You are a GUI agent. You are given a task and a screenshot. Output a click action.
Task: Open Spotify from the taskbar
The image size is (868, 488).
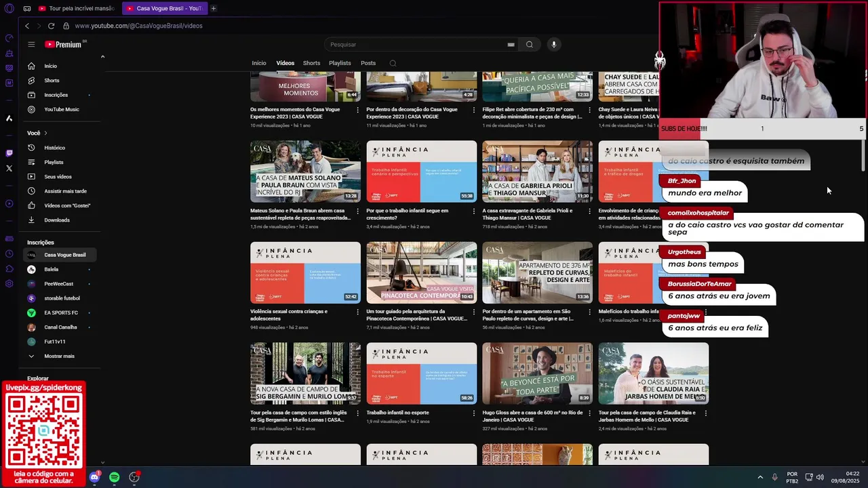[x=114, y=477]
